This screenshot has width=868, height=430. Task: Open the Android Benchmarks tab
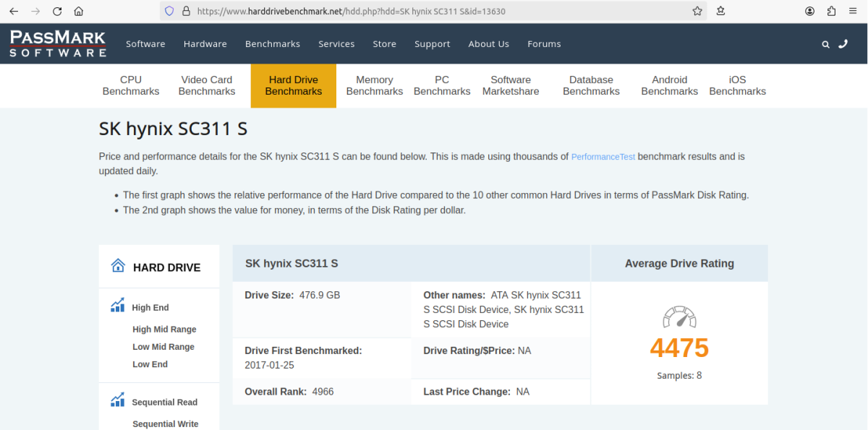(670, 85)
